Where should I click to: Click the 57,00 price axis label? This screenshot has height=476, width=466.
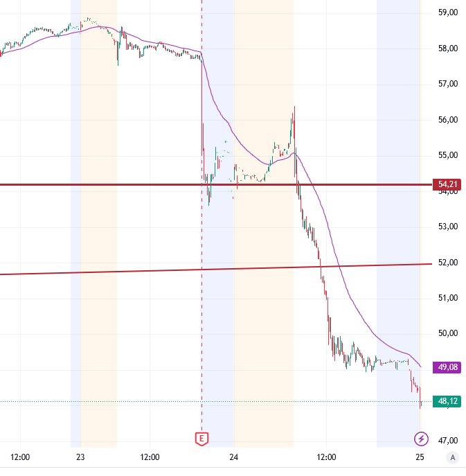click(449, 84)
